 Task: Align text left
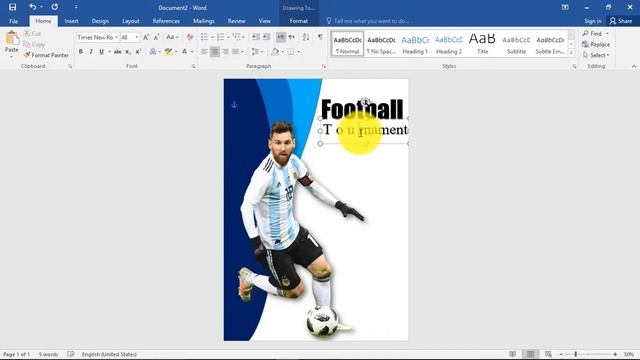[204, 51]
